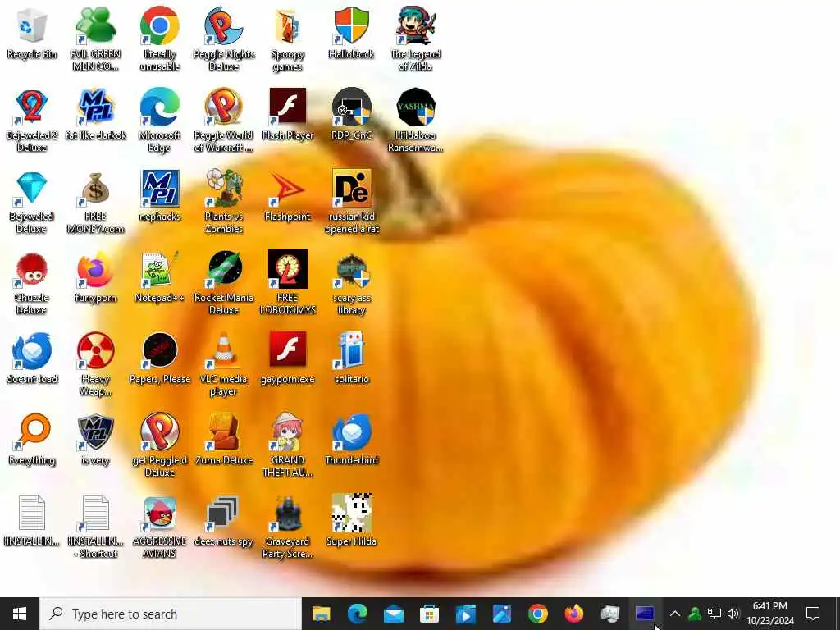Open the Photos app on the taskbar
Screen dimensions: 840x630
pos(501,614)
